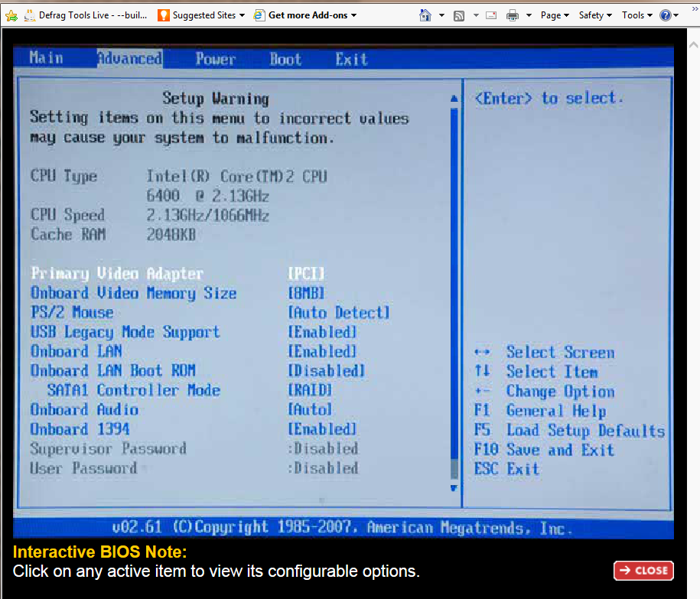700x599 pixels.
Task: Select the Primary Video Adapter option
Action: [117, 274]
